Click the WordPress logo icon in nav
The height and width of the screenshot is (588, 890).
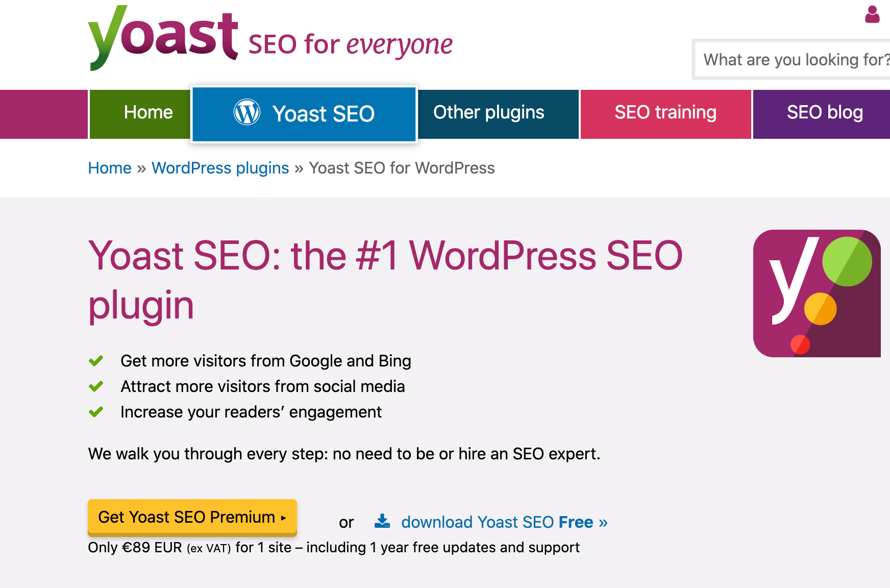[247, 112]
